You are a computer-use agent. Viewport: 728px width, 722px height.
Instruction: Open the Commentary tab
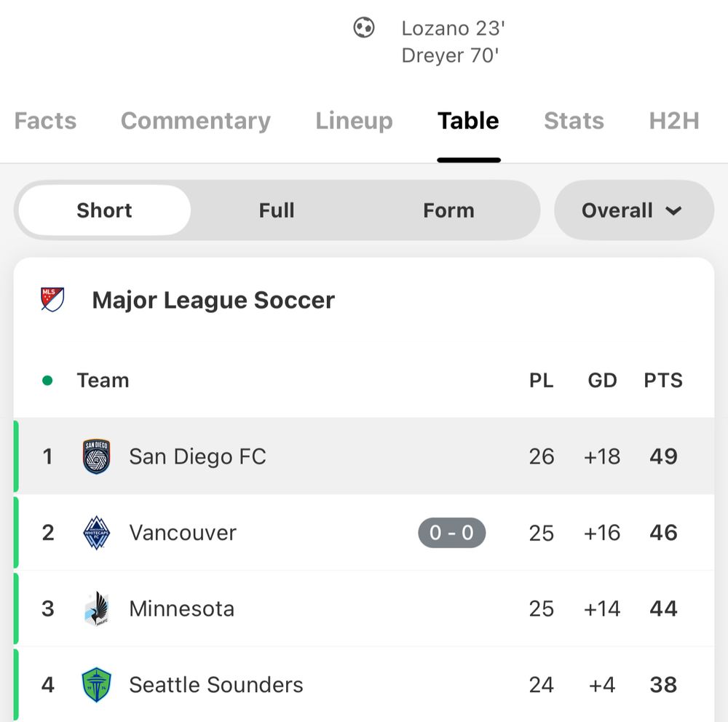coord(195,121)
